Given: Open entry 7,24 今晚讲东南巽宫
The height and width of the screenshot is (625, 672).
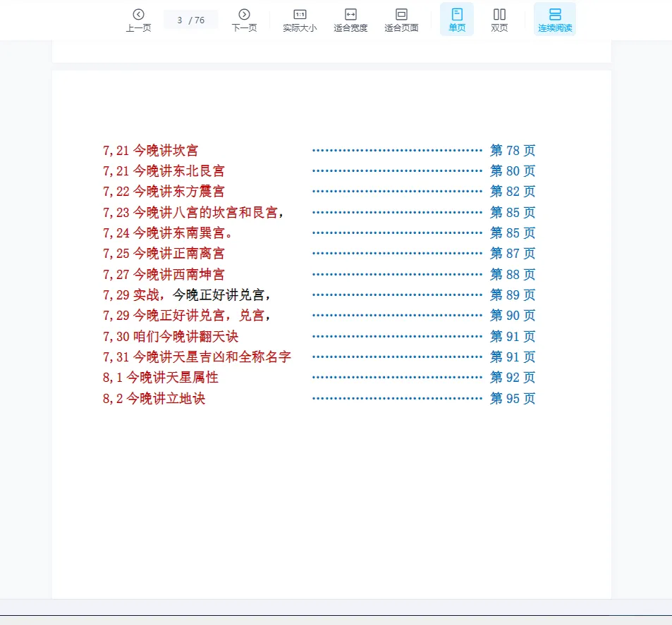Looking at the screenshot, I should [168, 233].
